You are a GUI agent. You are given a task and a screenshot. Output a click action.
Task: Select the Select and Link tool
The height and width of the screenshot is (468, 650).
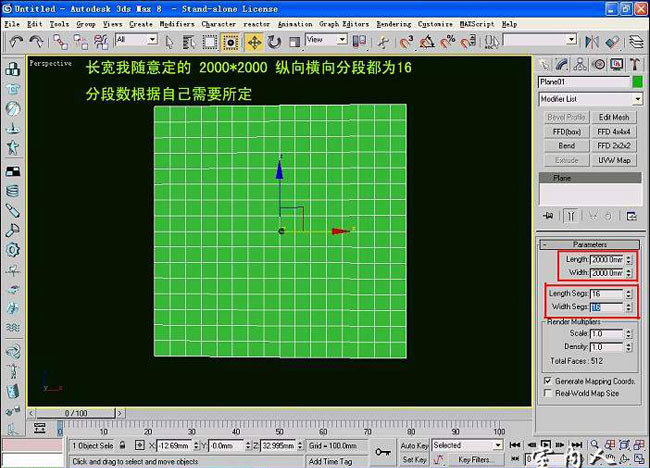pyautogui.click(x=61, y=42)
